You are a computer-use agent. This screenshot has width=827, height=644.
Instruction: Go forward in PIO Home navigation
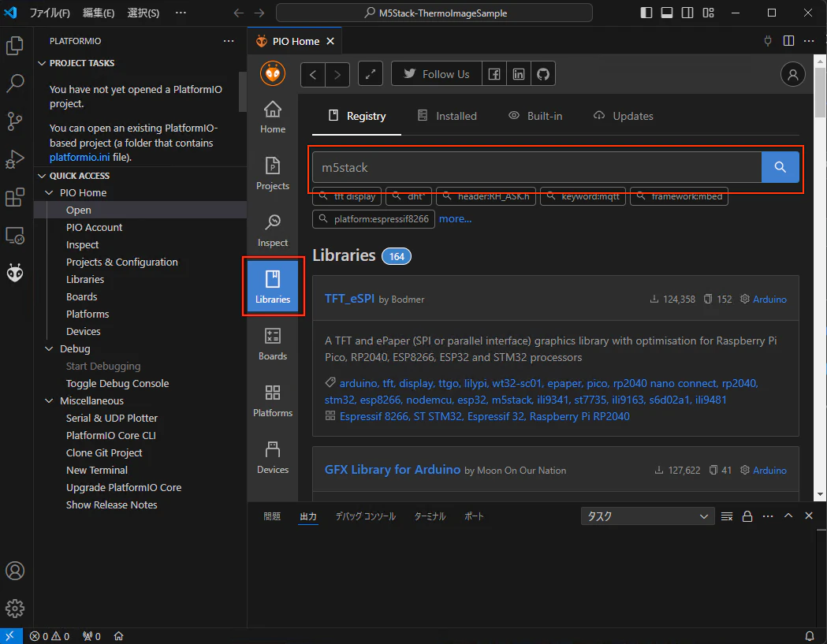(x=337, y=74)
